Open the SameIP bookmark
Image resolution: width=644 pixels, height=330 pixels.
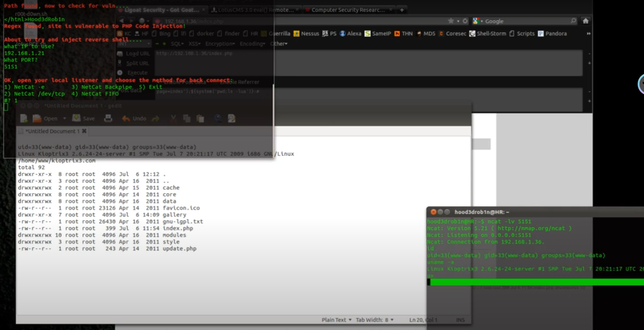click(x=377, y=33)
